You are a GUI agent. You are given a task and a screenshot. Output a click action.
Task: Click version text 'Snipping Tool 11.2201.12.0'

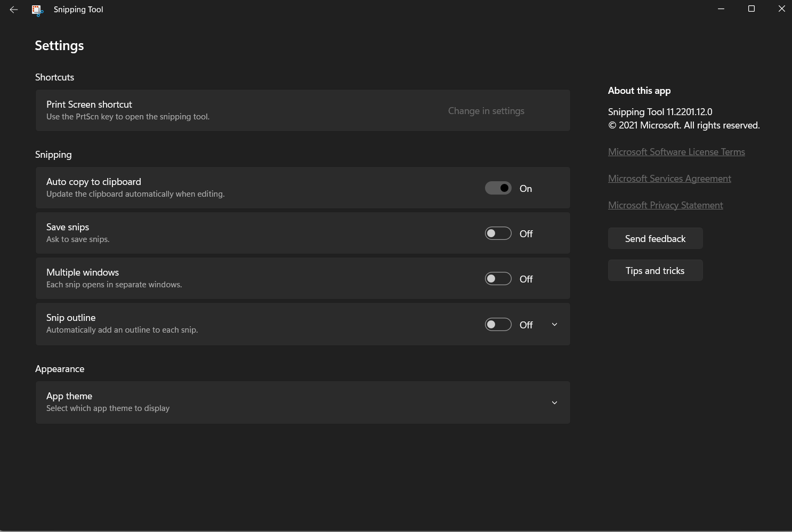click(x=660, y=112)
